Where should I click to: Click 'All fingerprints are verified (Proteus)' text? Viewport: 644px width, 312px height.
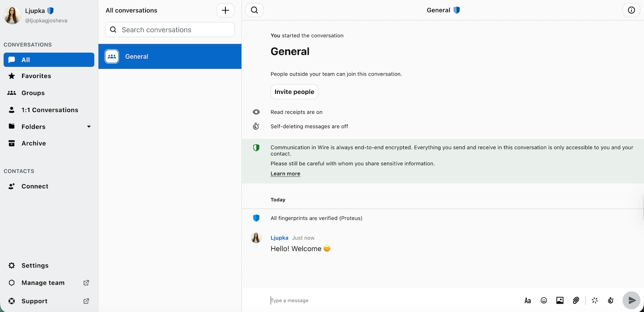coord(317,218)
